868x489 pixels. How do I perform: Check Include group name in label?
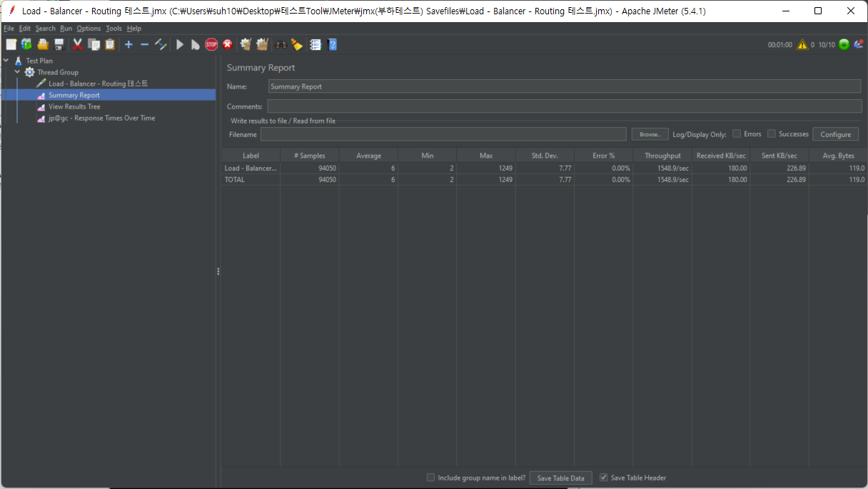click(x=430, y=478)
